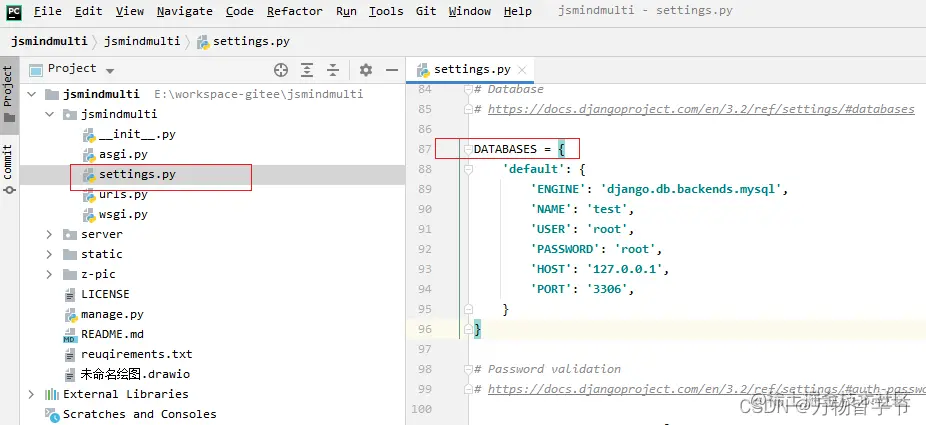Open the File menu

(47, 11)
